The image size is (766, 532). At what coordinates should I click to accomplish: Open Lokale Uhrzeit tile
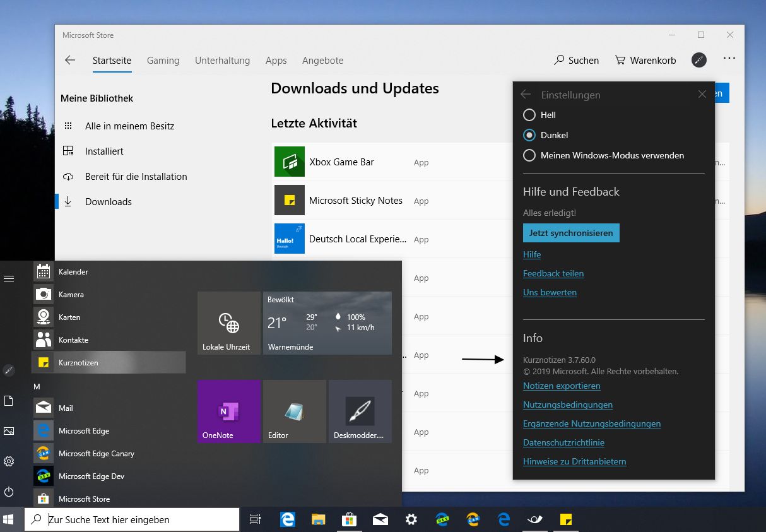click(x=229, y=323)
